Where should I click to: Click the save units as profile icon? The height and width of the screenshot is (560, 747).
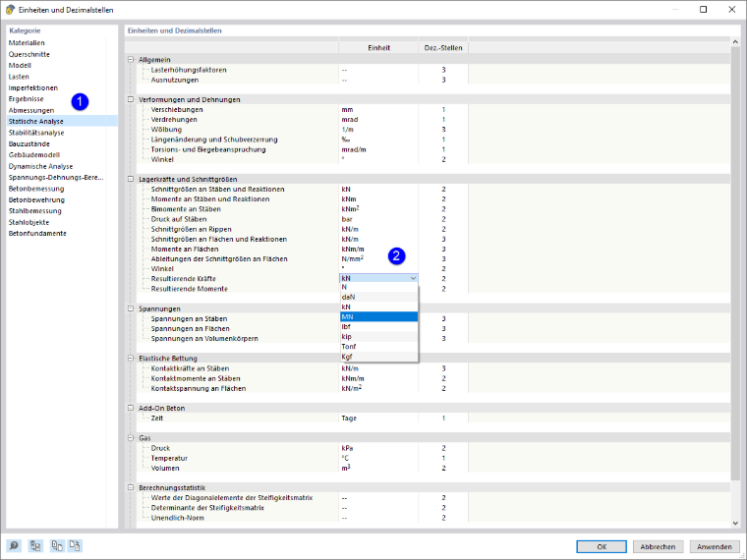click(76, 545)
